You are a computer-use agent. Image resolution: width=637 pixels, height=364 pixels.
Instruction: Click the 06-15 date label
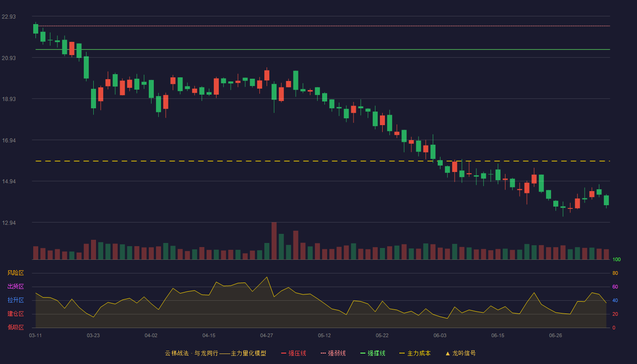pos(498,335)
